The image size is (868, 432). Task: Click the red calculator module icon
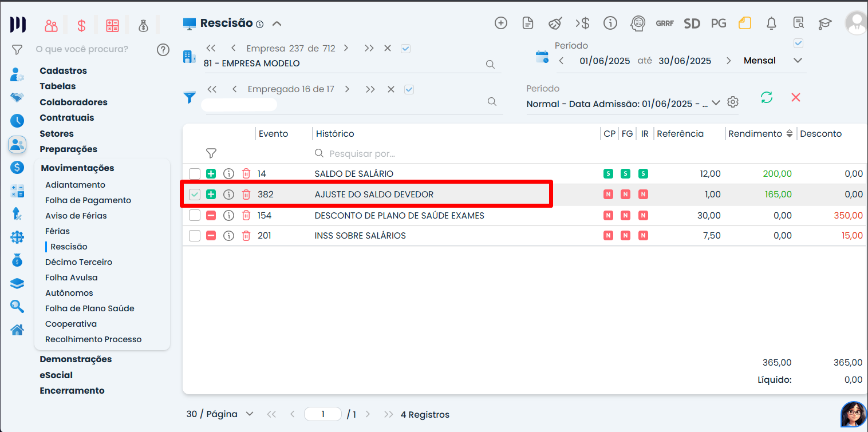click(112, 26)
